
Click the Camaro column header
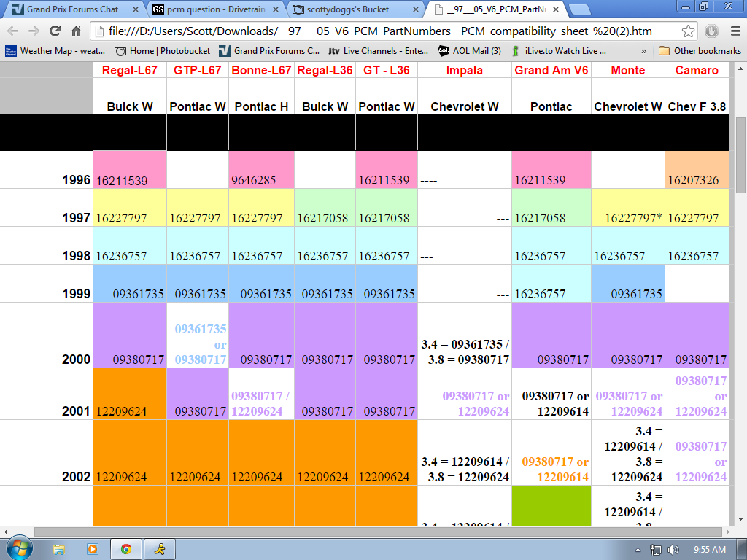[x=697, y=71]
